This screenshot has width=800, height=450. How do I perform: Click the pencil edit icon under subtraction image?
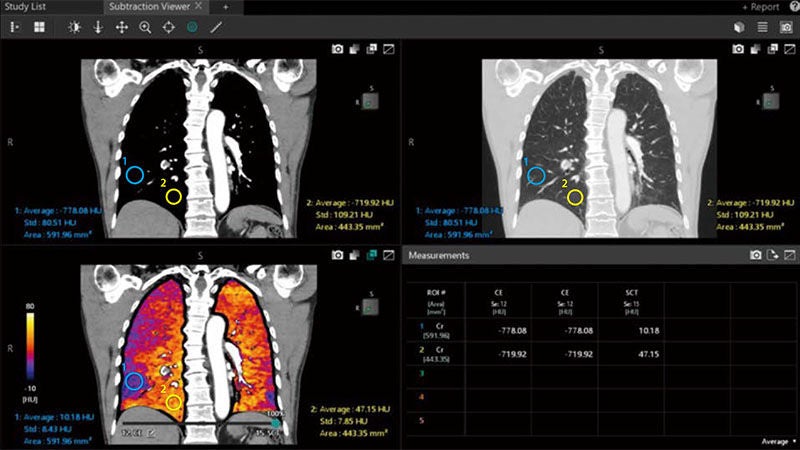coord(152,434)
